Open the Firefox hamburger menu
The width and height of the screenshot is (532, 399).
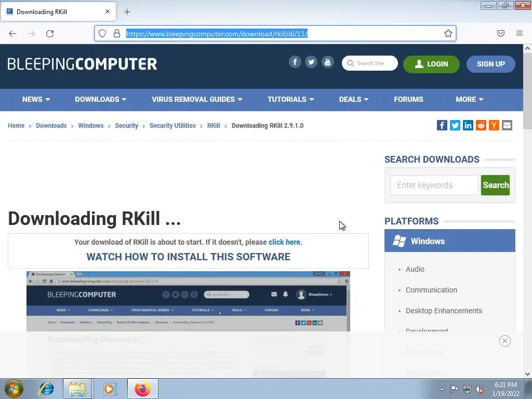click(520, 33)
